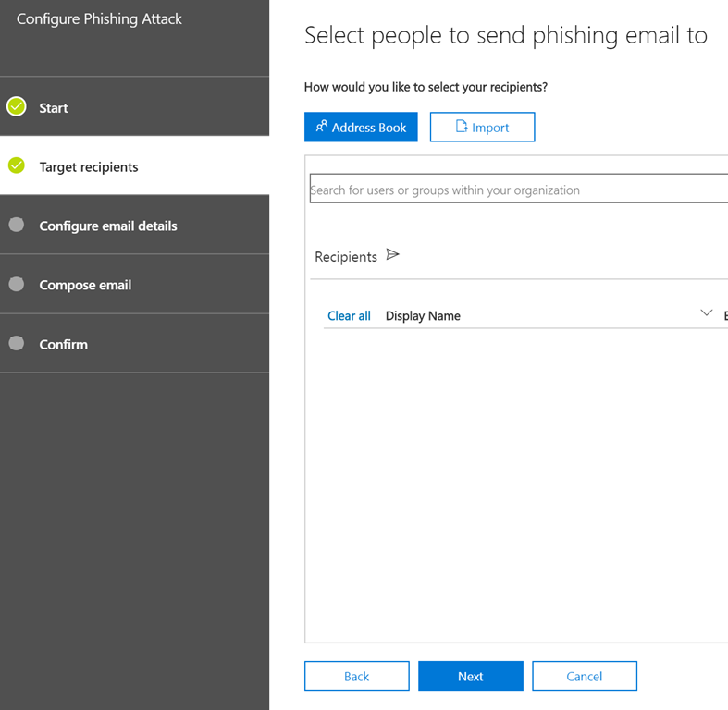This screenshot has height=710, width=728.
Task: Click the gray circle beside Compose email
Action: tap(17, 285)
